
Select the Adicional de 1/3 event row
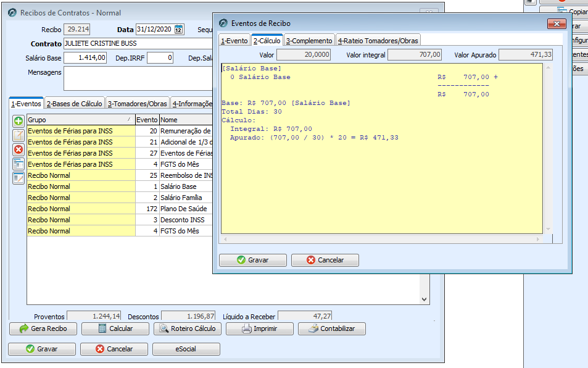(x=120, y=142)
